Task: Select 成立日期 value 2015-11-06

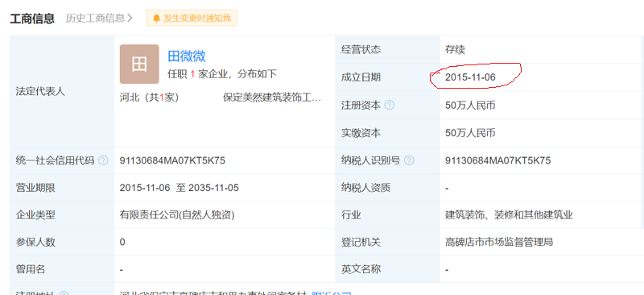Action: (x=470, y=77)
